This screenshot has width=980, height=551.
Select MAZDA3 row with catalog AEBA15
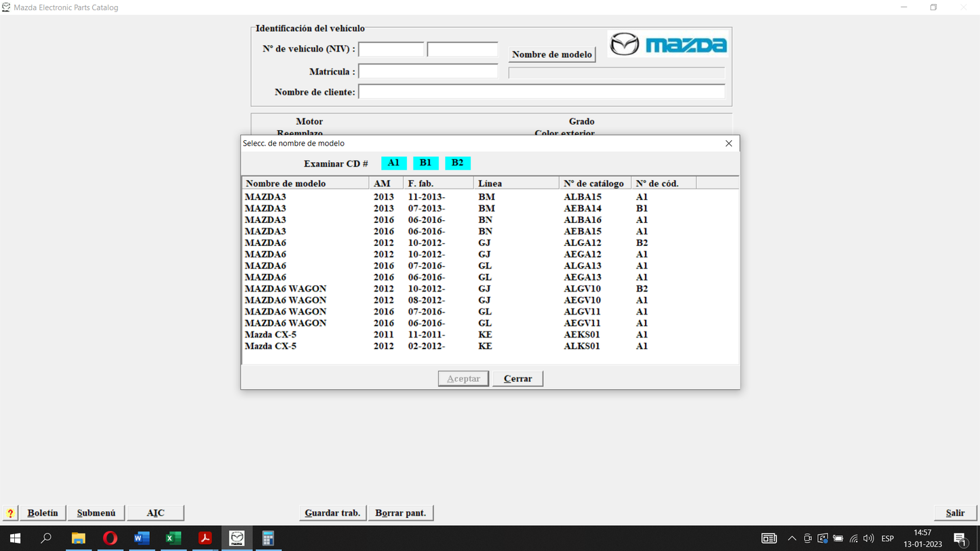click(490, 232)
